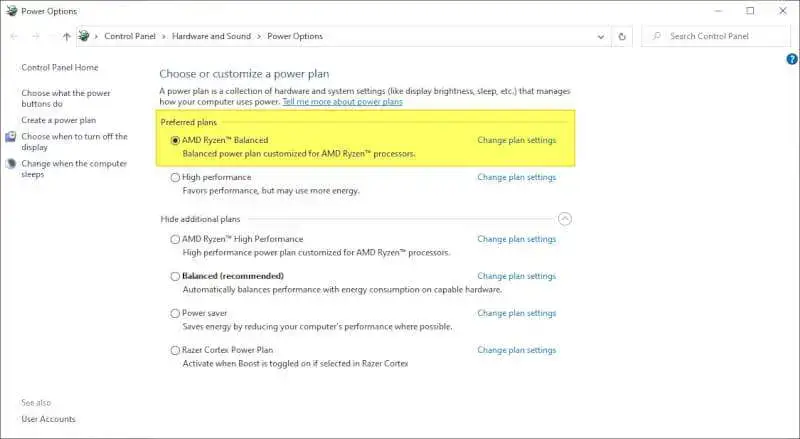The height and width of the screenshot is (439, 800).
Task: Refresh the Power Options page
Action: [x=621, y=36]
